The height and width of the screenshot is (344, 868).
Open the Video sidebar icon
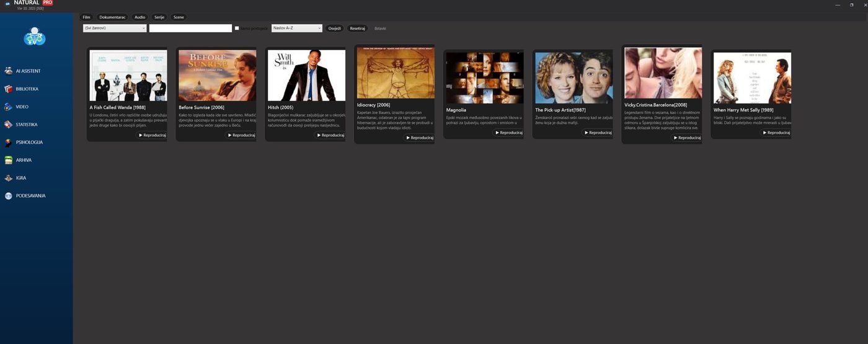coord(9,107)
